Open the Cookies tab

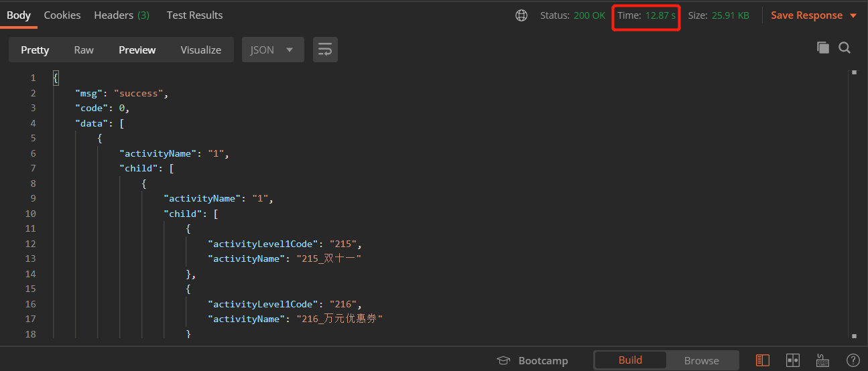point(62,15)
